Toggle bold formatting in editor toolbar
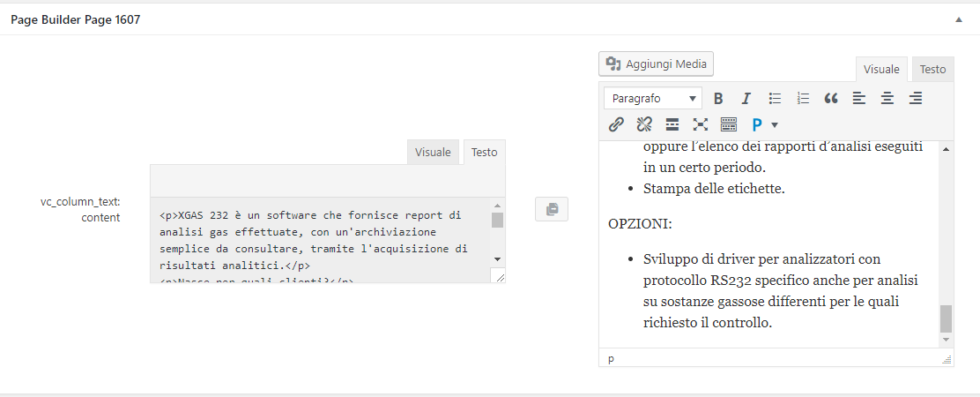This screenshot has height=397, width=980. pos(718,99)
